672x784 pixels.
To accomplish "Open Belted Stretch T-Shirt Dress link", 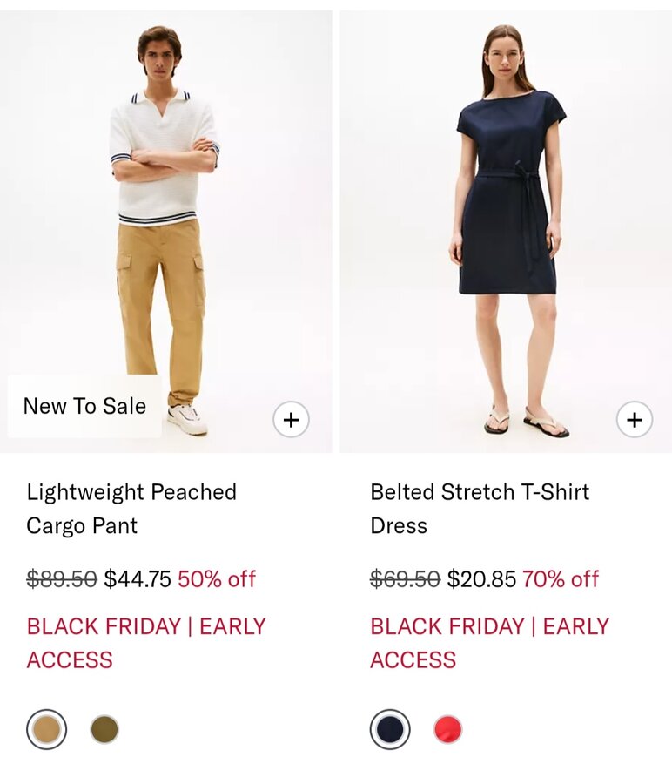I will 480,509.
